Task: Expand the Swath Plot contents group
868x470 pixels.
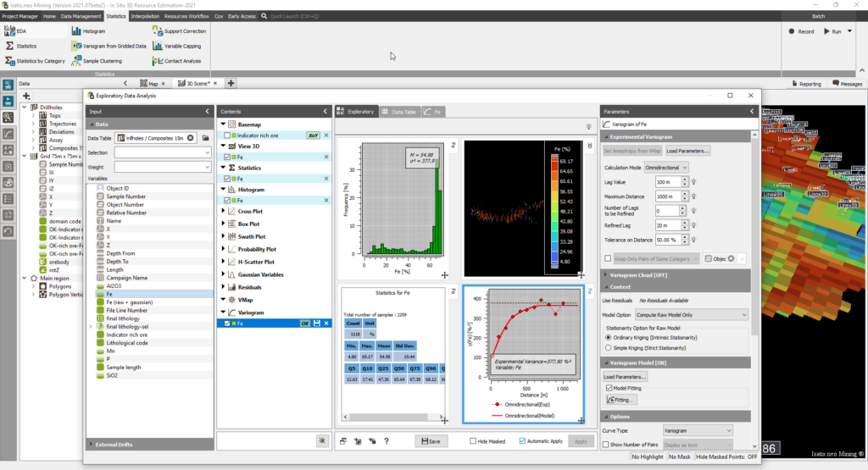Action: click(x=223, y=236)
